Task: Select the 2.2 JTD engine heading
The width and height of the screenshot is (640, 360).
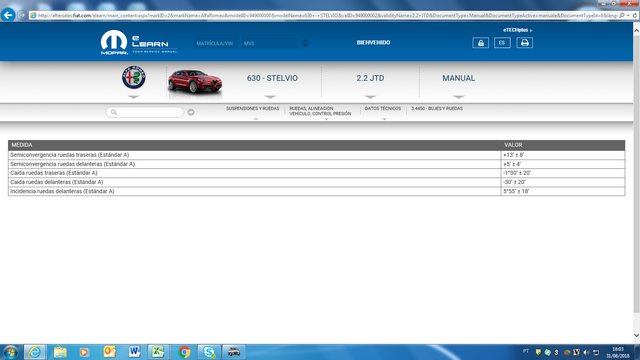Action: click(x=370, y=78)
